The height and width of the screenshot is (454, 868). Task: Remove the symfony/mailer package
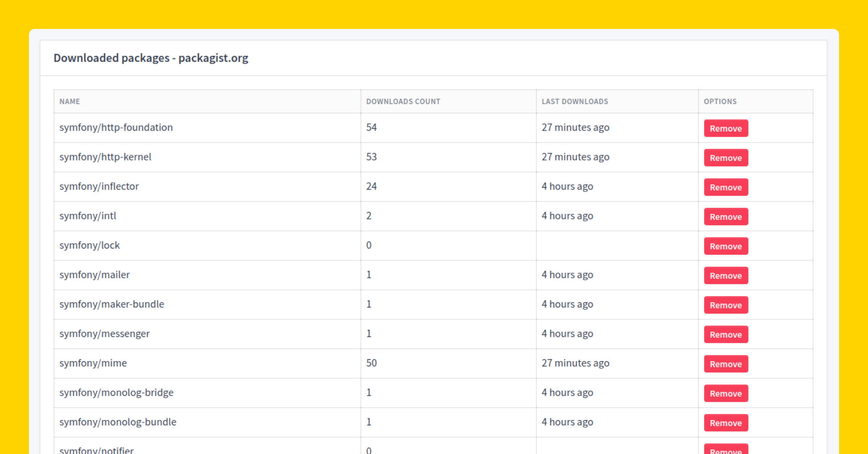(x=726, y=275)
